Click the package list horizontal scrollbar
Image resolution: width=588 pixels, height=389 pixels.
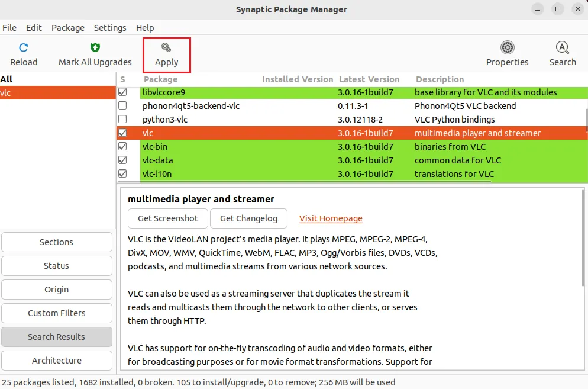pos(305,181)
